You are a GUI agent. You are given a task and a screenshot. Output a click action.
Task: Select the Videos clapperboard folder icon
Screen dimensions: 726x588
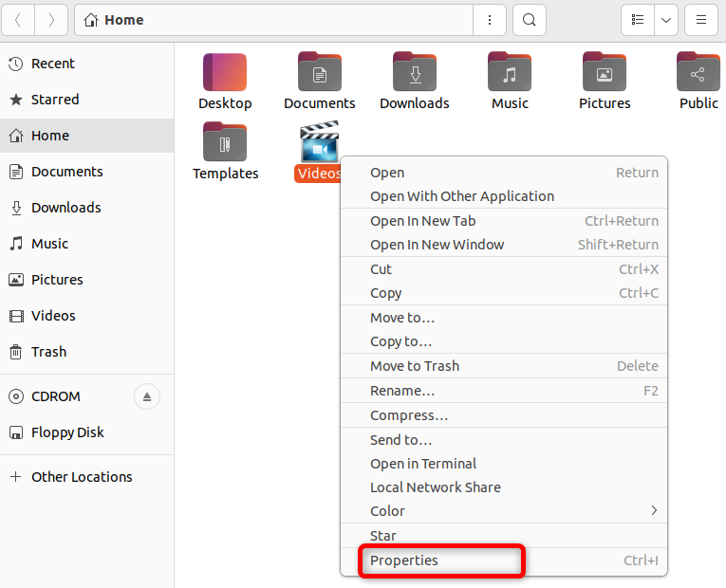click(x=320, y=141)
